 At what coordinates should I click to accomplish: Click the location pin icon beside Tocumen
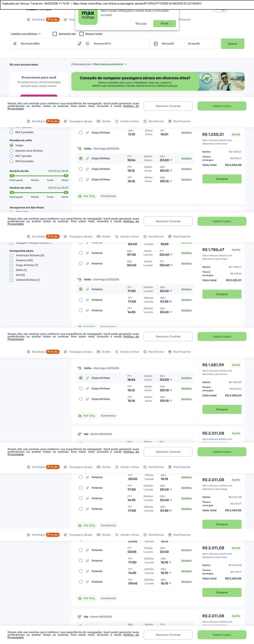click(88, 44)
